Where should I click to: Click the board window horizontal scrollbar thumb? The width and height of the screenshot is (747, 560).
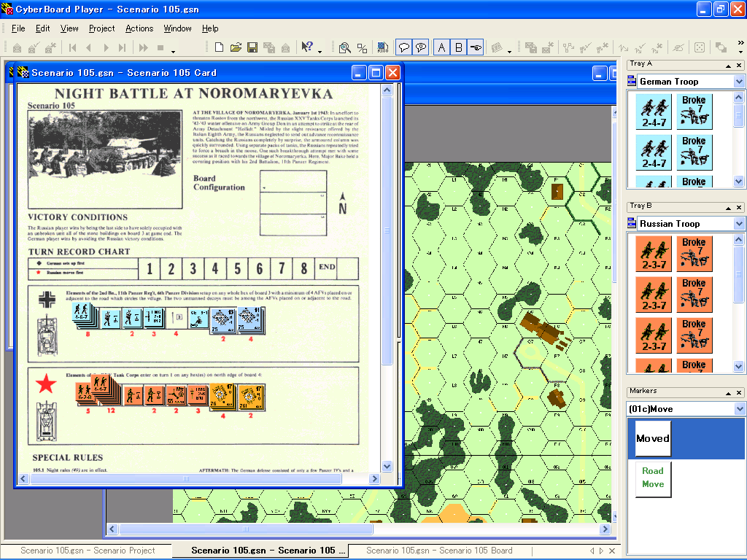click(246, 529)
